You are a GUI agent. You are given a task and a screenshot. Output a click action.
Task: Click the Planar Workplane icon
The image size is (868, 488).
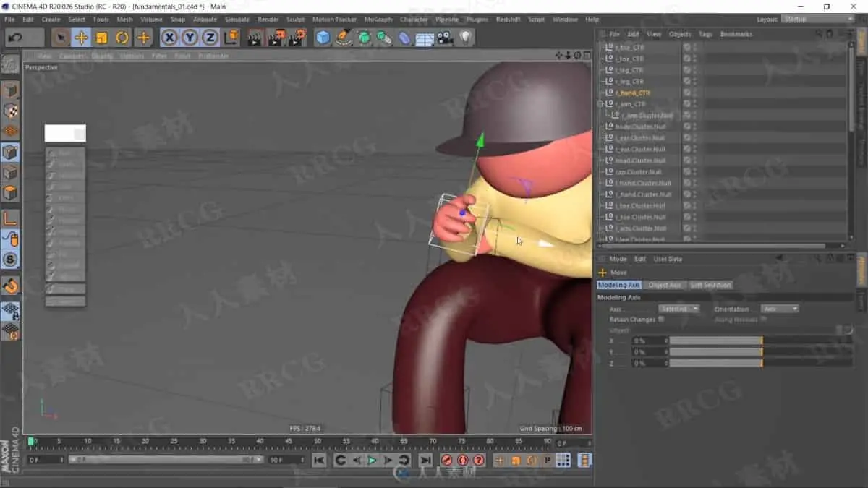[10, 331]
